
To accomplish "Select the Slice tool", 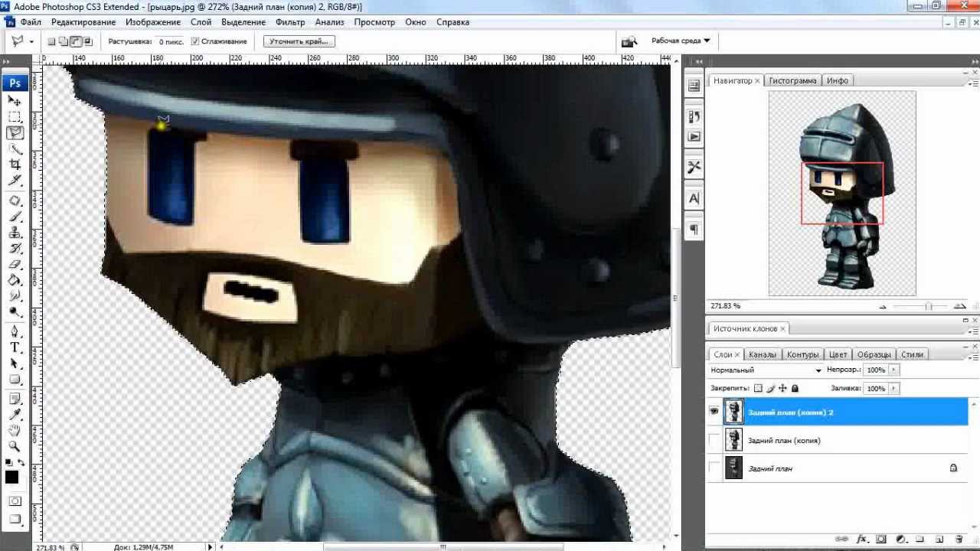I will (x=15, y=181).
